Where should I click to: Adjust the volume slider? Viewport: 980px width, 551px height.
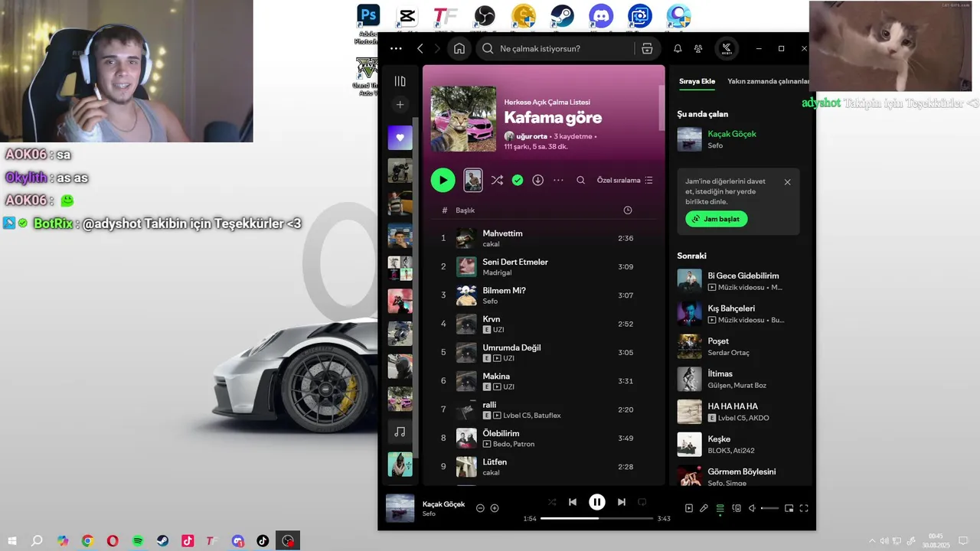coord(769,508)
